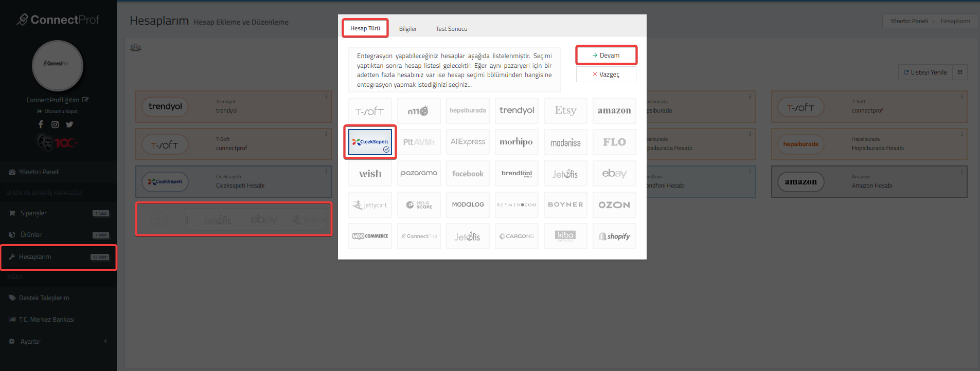Click the ConnectProf logo in the sidebar header
The height and width of the screenshot is (371, 980).
(58, 20)
